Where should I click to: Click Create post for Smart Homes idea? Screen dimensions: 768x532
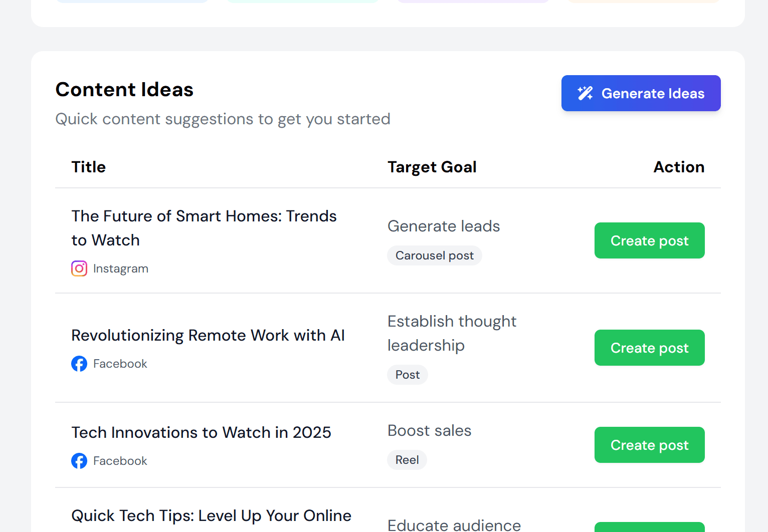tap(649, 240)
